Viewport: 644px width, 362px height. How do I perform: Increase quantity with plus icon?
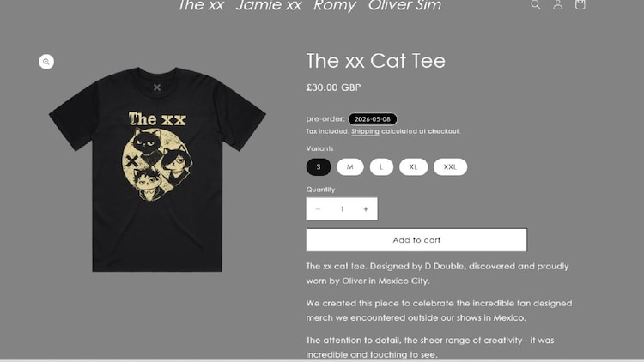point(366,209)
